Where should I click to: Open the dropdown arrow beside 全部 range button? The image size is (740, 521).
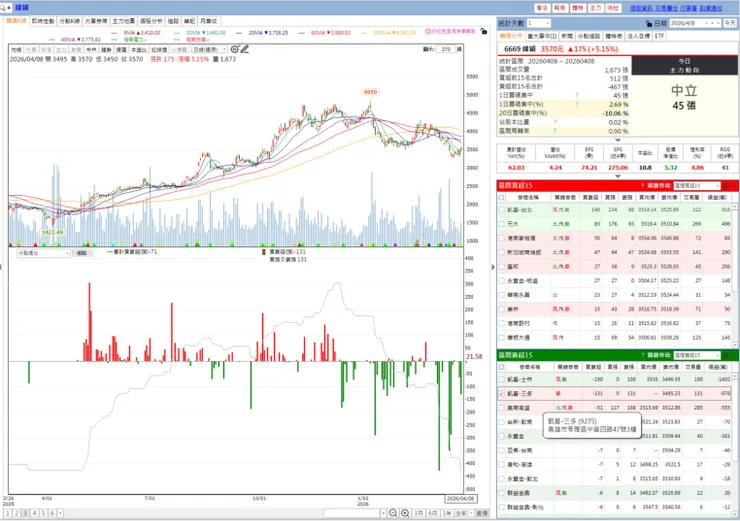click(x=471, y=513)
